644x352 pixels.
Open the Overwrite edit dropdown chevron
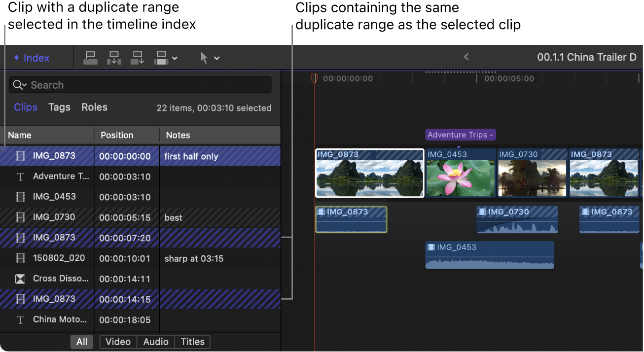tap(174, 57)
